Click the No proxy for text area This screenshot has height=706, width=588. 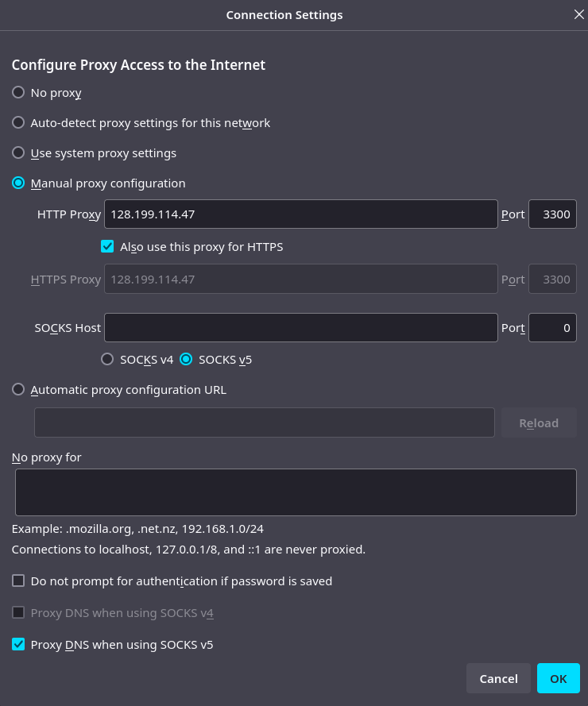(296, 492)
